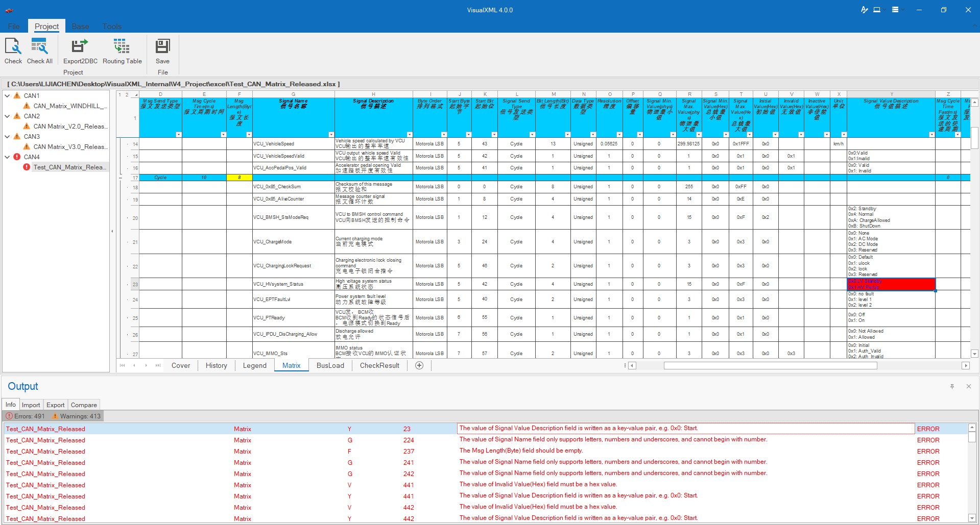
Task: Select CAN_Matrix_WINDHILL file in tree
Action: coord(70,106)
